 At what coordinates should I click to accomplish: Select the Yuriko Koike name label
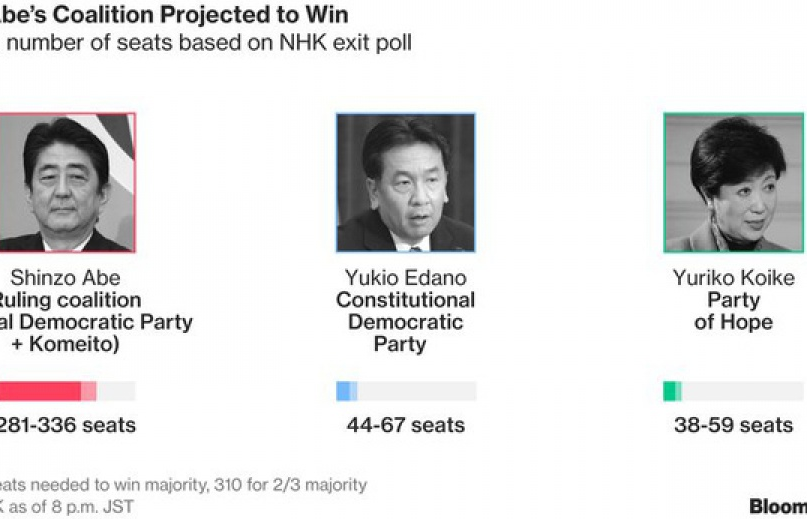733,278
